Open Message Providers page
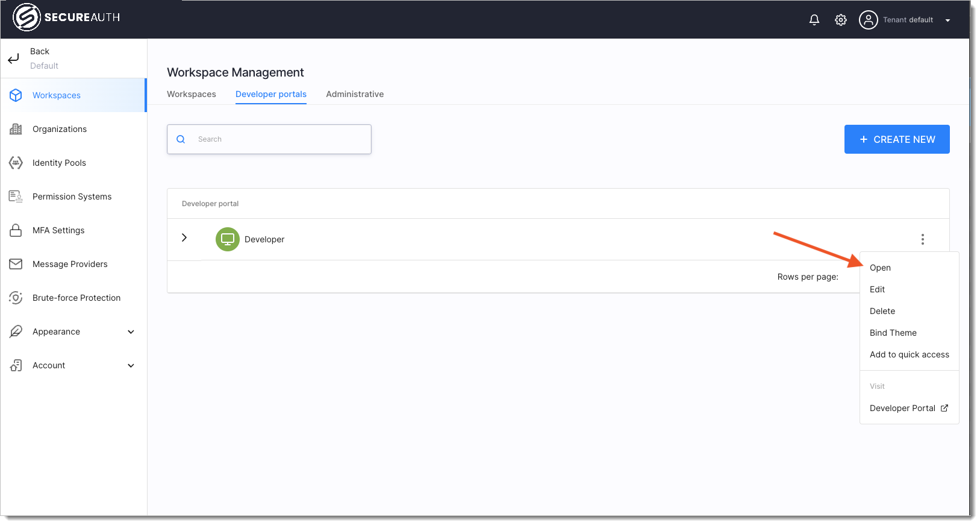 73,264
